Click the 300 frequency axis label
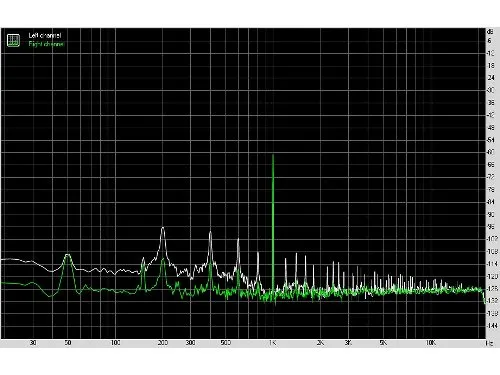This screenshot has width=500, height=375. point(190,343)
